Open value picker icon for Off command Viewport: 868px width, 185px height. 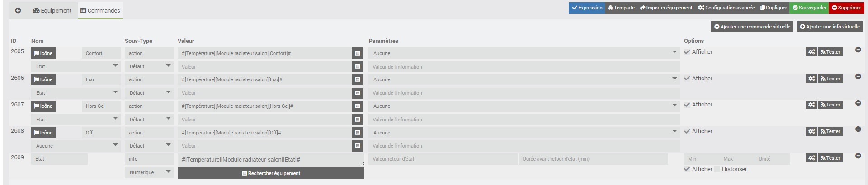[358, 133]
